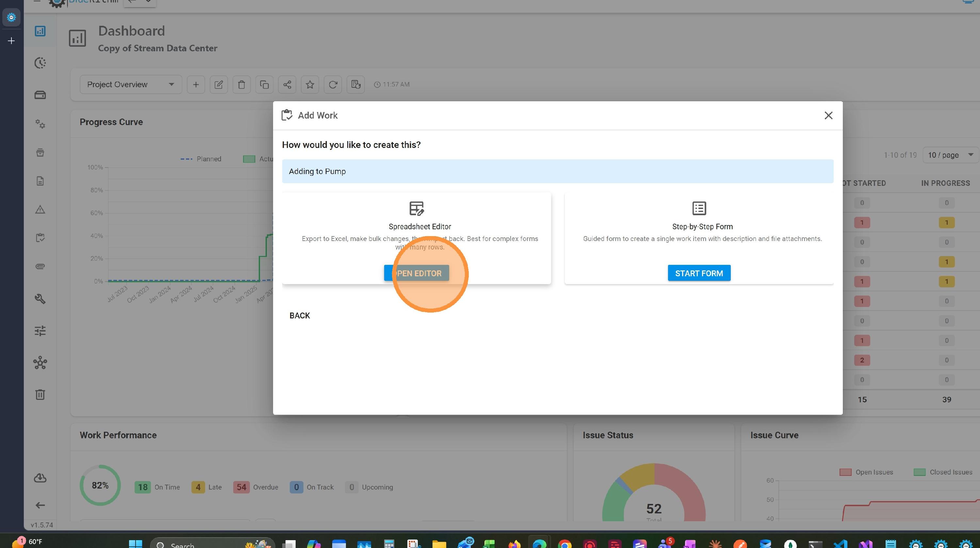Open the Dashboard sidebar icon

tap(40, 31)
